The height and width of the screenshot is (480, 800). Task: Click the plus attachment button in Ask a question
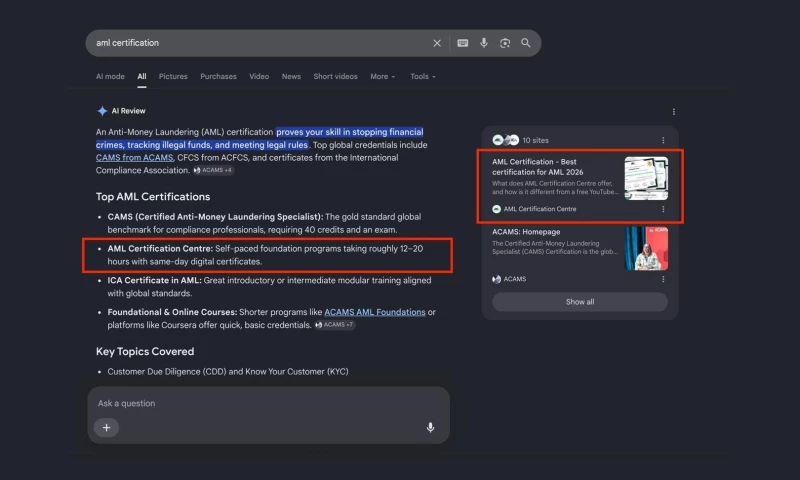click(106, 427)
